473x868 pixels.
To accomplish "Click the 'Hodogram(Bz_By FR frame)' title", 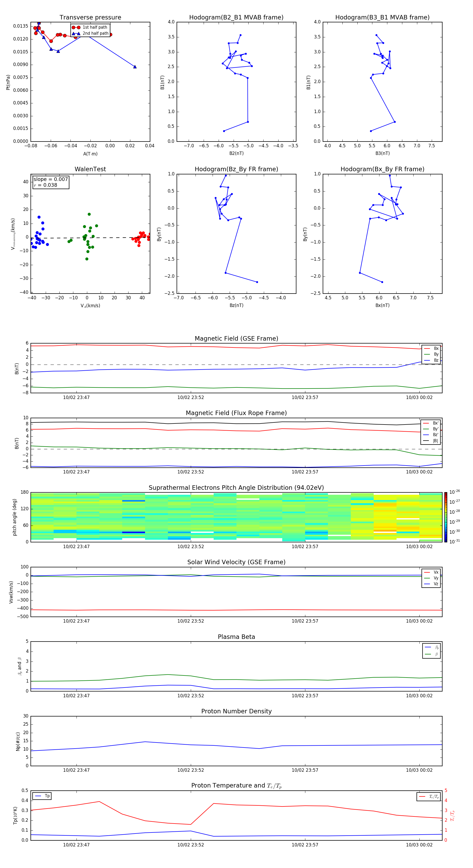I will pos(236,169).
